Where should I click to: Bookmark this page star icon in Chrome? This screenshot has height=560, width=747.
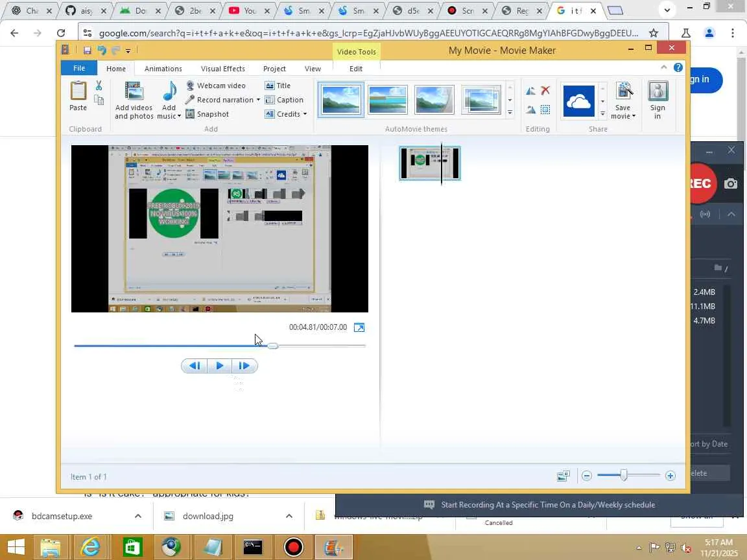(654, 33)
